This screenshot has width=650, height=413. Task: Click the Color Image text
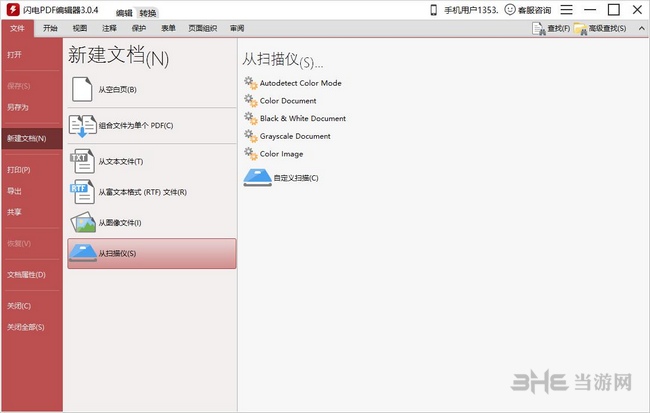(281, 154)
